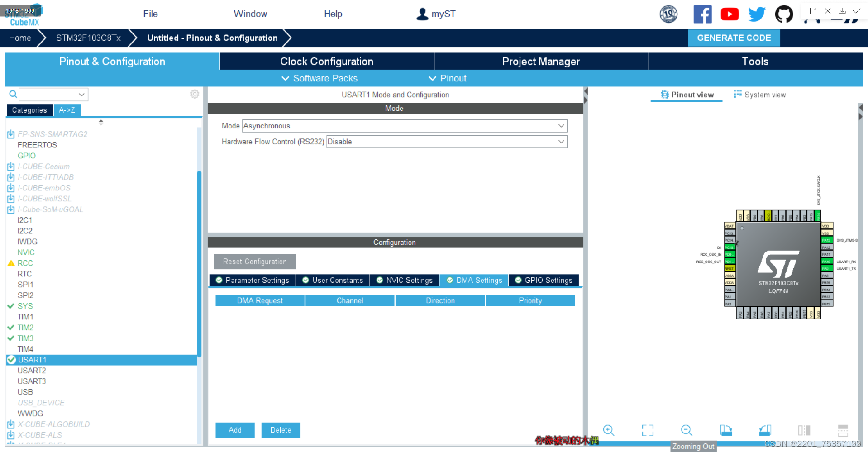868x452 pixels.
Task: Click GENERATE CODE button
Action: [x=734, y=38]
